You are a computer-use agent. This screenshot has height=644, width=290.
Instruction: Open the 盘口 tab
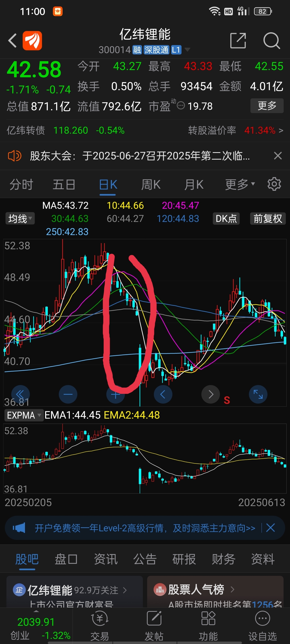tap(66, 560)
